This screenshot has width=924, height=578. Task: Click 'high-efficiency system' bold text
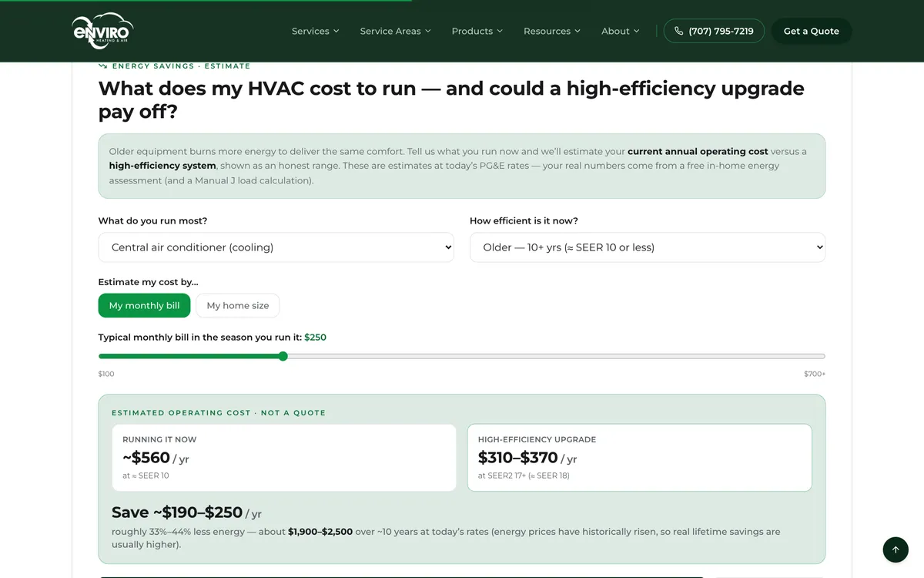tap(162, 166)
